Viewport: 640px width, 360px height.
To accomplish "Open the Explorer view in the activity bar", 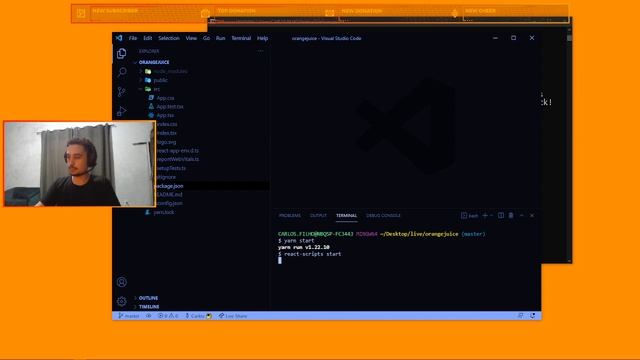I will tap(122, 53).
